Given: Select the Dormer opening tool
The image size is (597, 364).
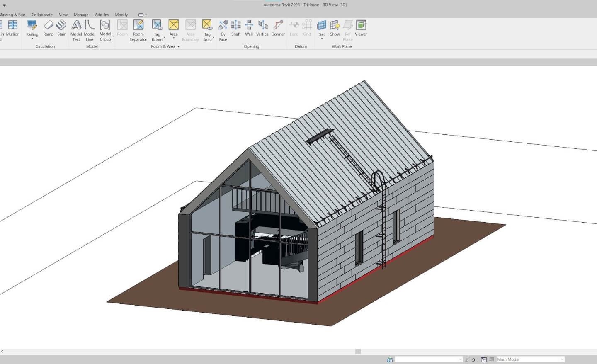Looking at the screenshot, I should (x=278, y=28).
